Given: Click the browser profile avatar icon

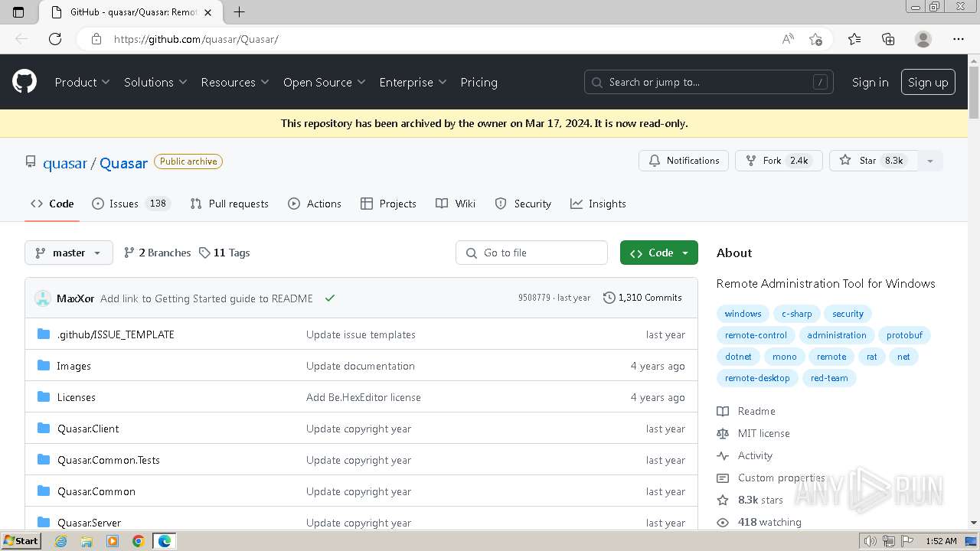Looking at the screenshot, I should [923, 39].
